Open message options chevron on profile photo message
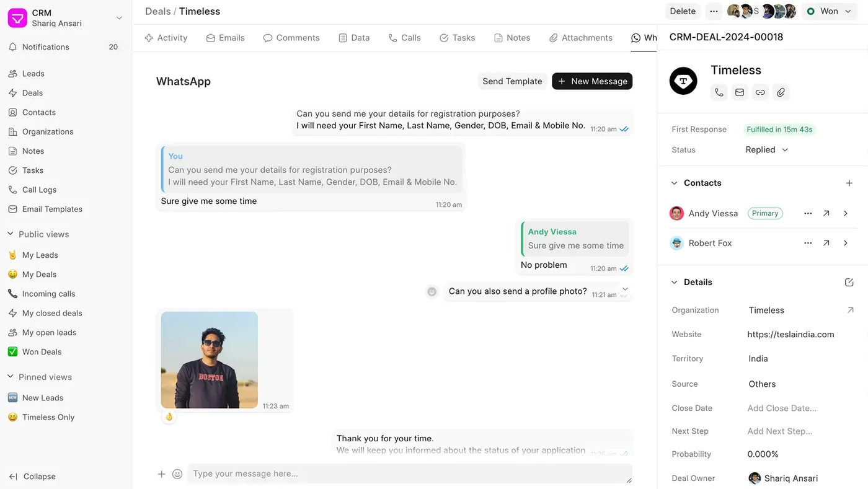The image size is (868, 489). pos(625,289)
